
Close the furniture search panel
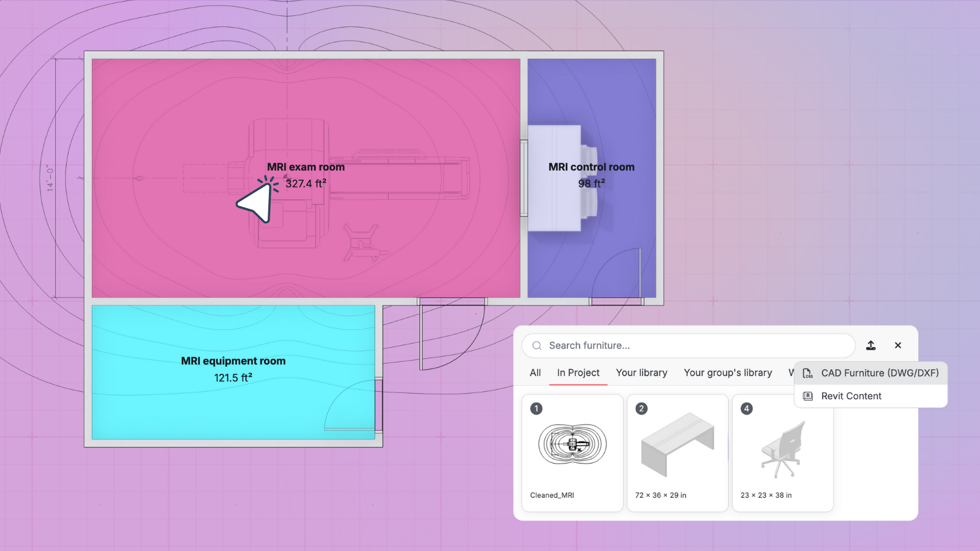[x=898, y=345]
